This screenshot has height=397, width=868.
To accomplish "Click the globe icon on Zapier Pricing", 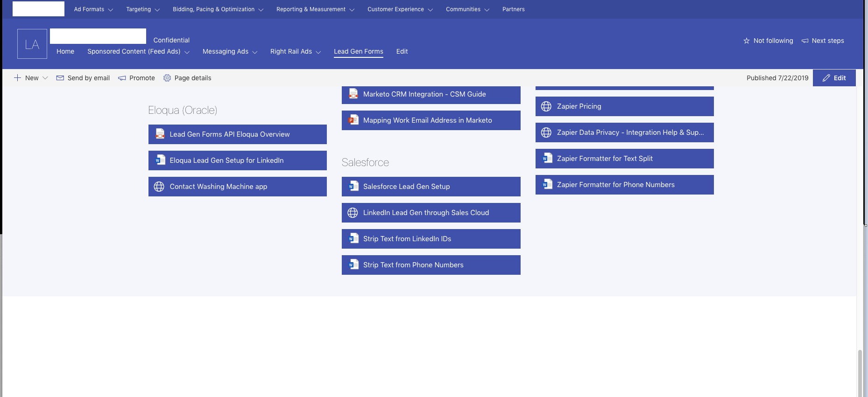I will click(x=546, y=106).
